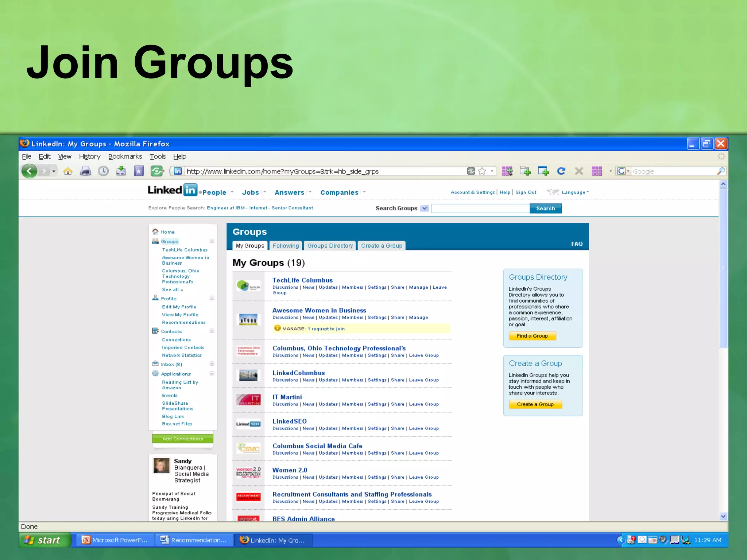Screen dimensions: 747x560
Task: Collapse the Applications section in sidebar
Action: point(212,373)
